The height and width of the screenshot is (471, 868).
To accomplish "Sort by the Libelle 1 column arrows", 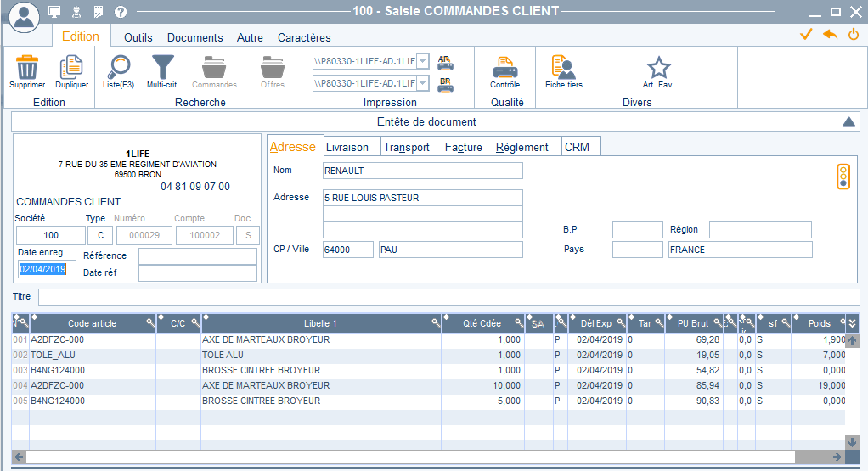I will point(206,317).
